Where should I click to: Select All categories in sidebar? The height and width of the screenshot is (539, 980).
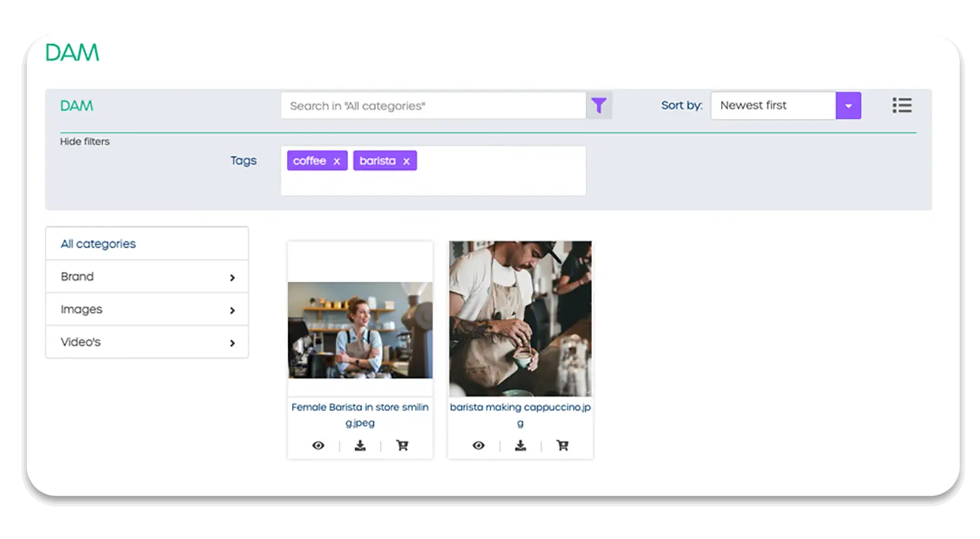point(99,244)
